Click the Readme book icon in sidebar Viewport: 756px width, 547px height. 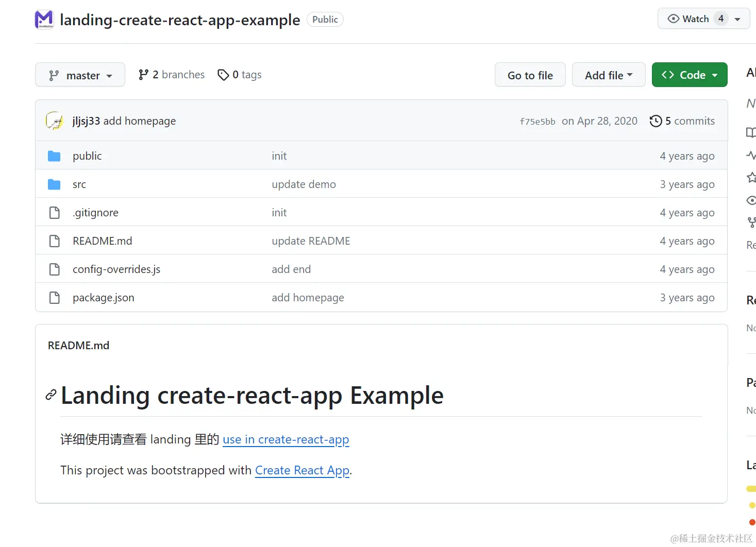tap(751, 132)
